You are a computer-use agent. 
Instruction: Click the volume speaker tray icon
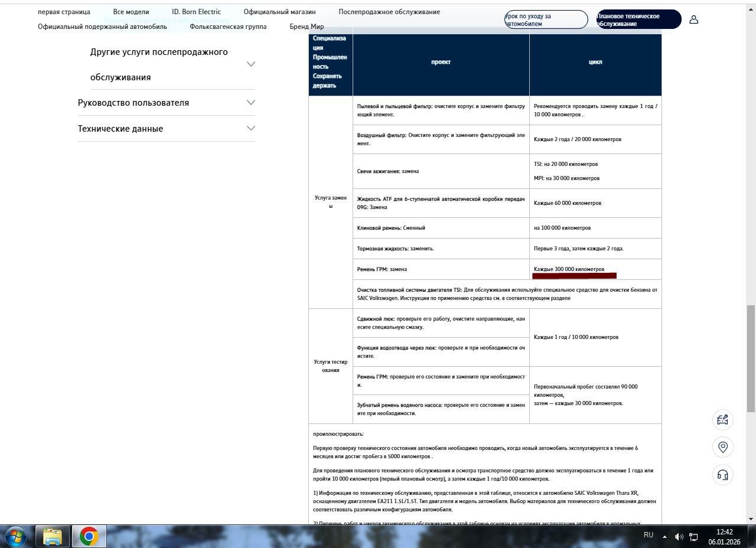(x=679, y=537)
